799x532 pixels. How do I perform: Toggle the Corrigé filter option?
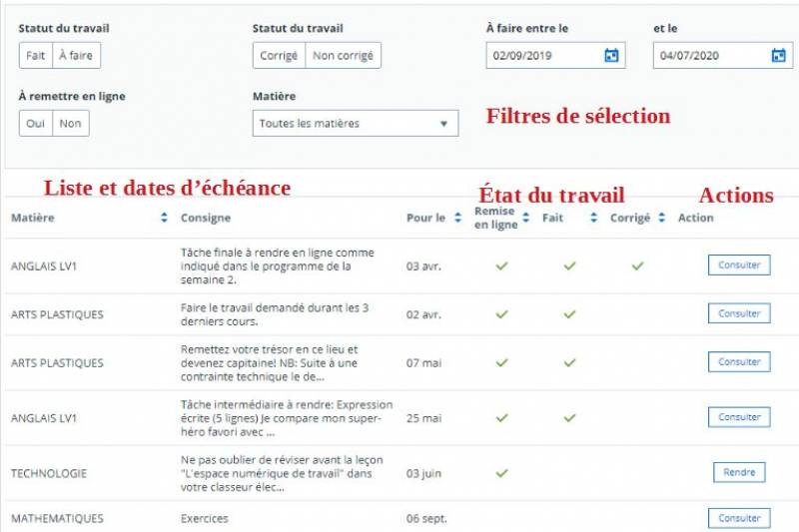click(x=279, y=56)
